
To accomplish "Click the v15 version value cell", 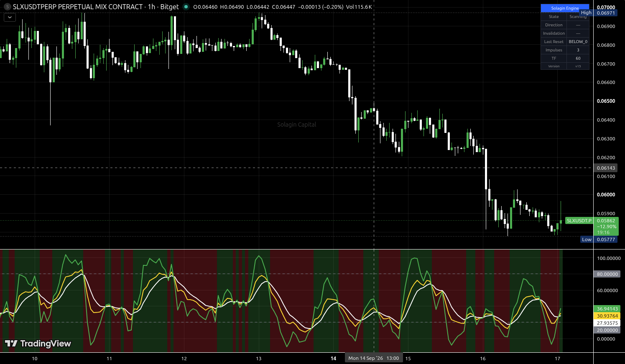I will pyautogui.click(x=578, y=66).
